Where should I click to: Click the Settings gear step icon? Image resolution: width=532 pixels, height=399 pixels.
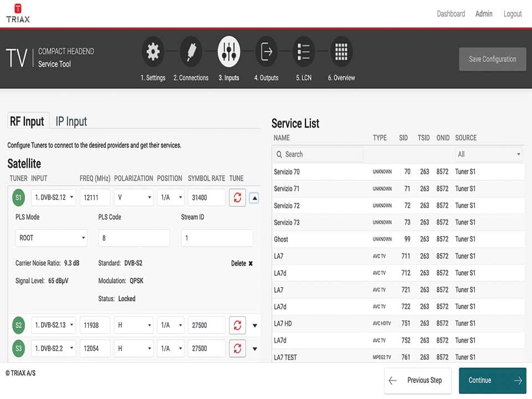coord(153,52)
